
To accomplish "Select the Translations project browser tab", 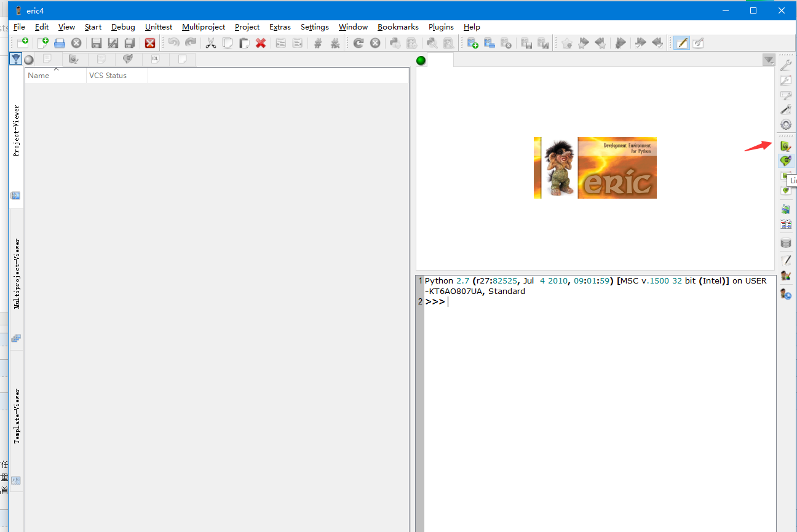I will coord(128,59).
